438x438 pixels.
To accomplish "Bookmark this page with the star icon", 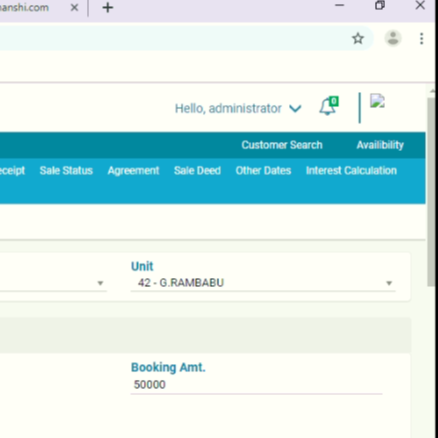I will 358,39.
